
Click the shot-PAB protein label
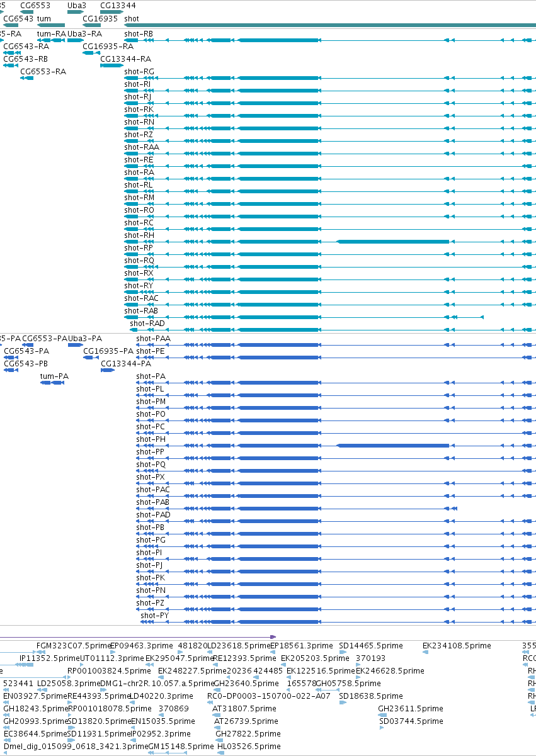point(153,502)
